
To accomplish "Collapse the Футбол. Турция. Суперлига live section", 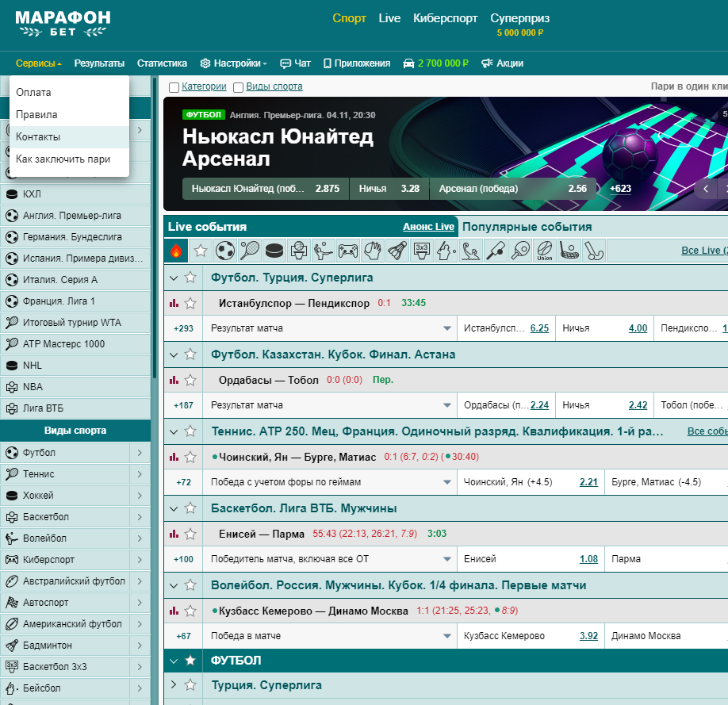I will point(174,278).
